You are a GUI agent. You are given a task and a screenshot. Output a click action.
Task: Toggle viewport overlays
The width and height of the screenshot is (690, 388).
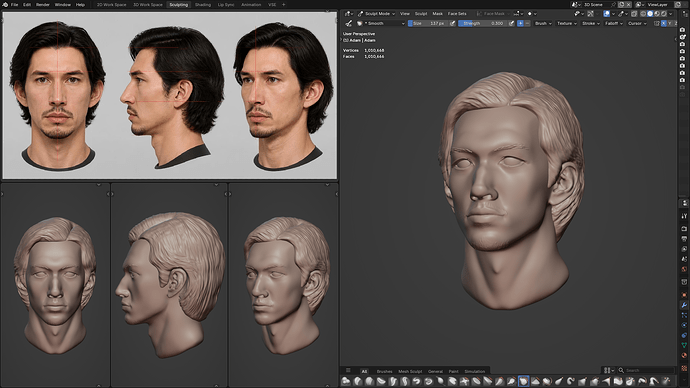(607, 14)
